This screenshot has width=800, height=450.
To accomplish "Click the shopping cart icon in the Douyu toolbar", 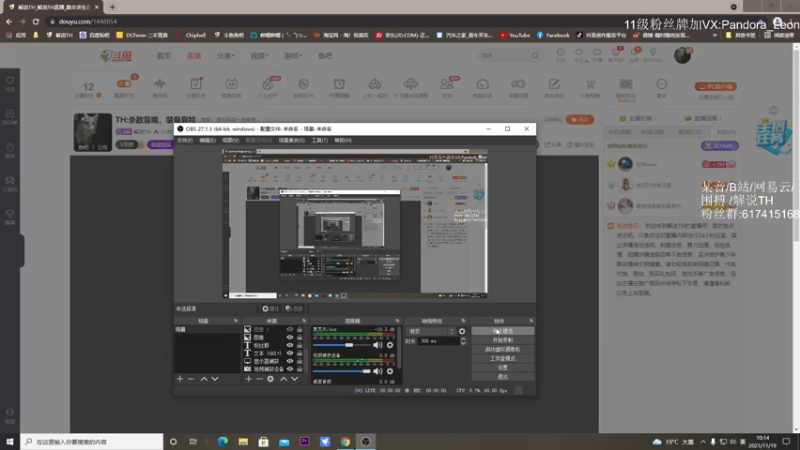I will point(590,84).
